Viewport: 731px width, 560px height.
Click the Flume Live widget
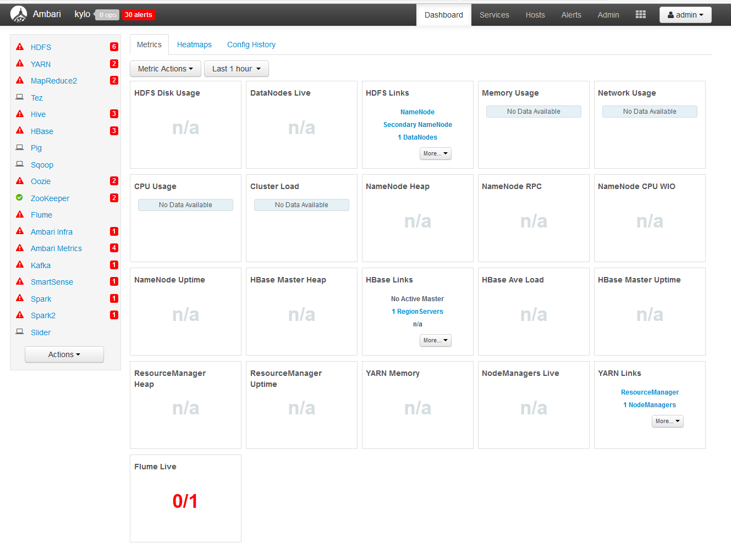coord(185,498)
